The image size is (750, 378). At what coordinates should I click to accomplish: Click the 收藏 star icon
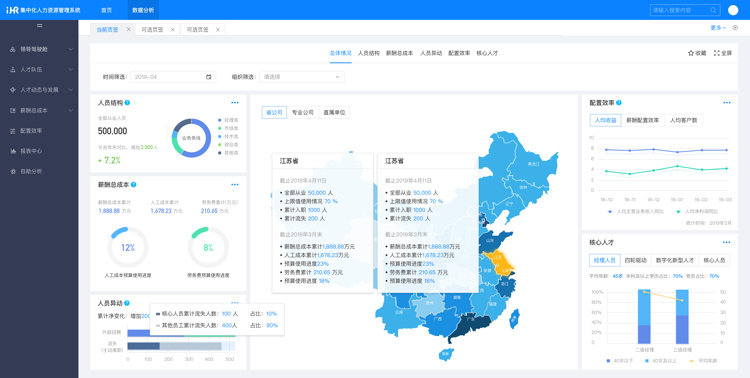(691, 53)
